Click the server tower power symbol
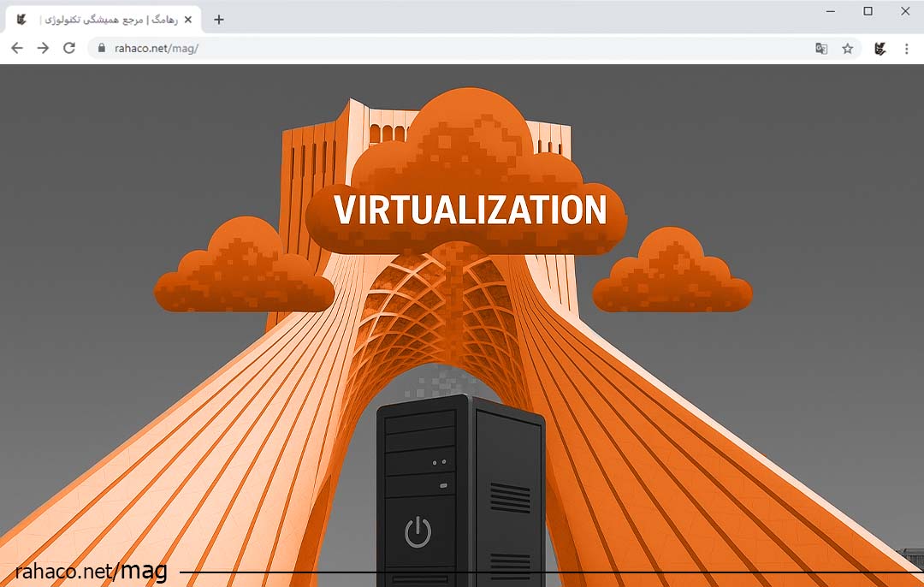Screen dimensions: 924x587 pos(418,531)
